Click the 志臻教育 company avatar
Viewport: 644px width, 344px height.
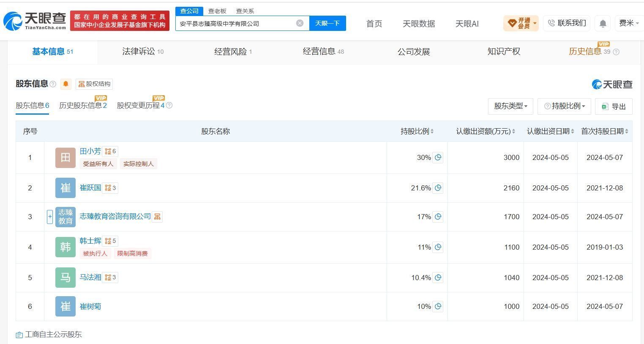[65, 217]
